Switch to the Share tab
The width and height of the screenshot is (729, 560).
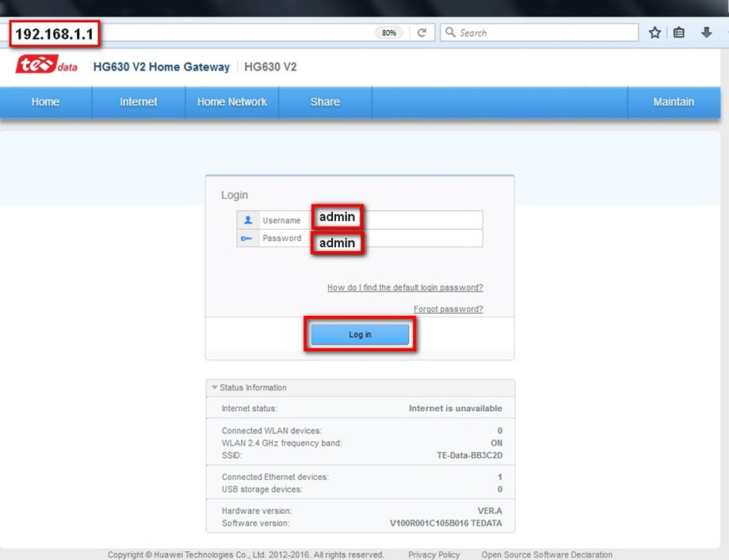click(325, 101)
